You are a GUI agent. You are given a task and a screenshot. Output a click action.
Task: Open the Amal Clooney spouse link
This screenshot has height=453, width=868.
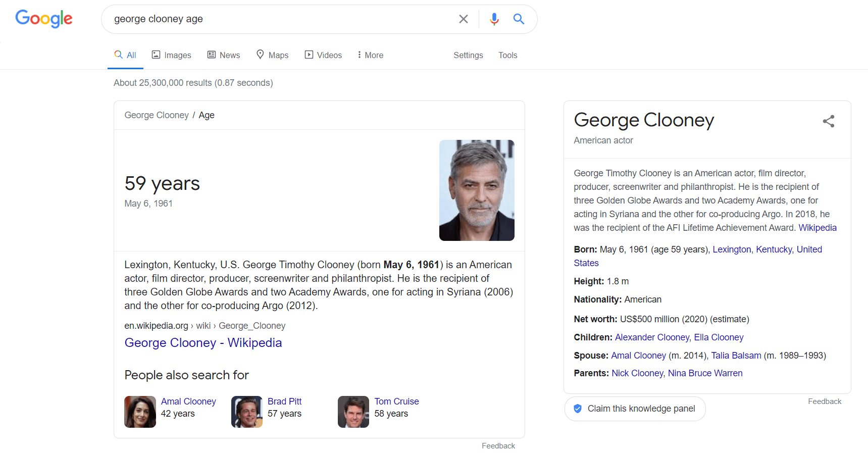[x=638, y=356]
